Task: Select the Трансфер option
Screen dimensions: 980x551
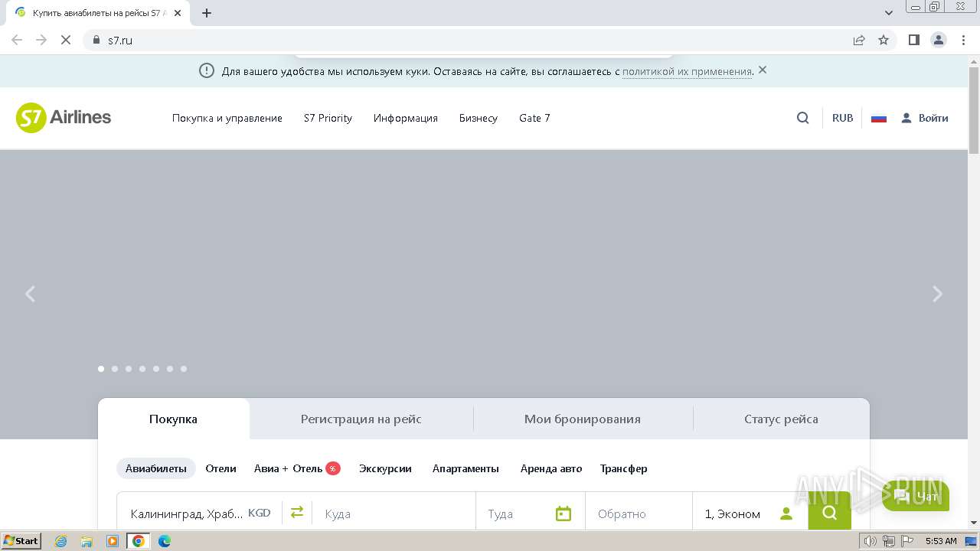Action: coord(623,468)
